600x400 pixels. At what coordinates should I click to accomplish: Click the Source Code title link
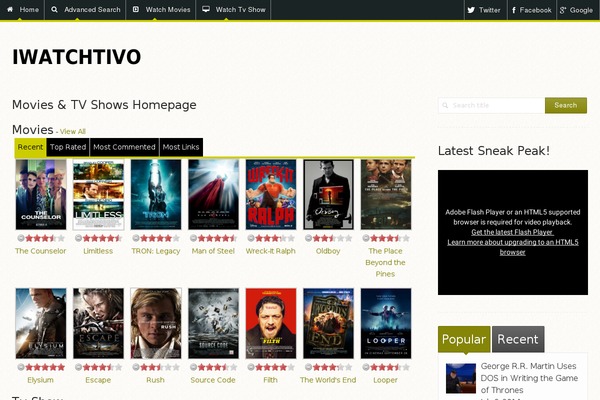pos(213,380)
